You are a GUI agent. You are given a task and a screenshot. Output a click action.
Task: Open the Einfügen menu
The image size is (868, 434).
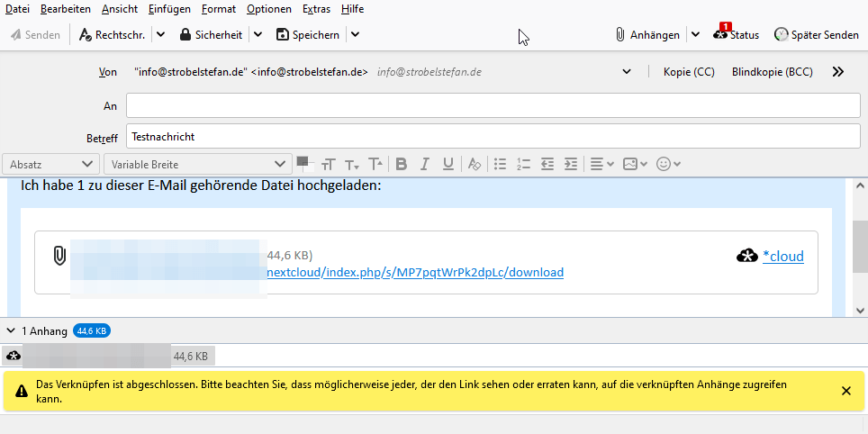tap(169, 9)
